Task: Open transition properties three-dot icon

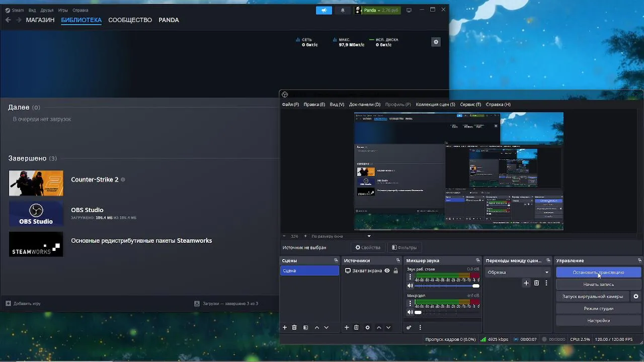Action: (546, 283)
